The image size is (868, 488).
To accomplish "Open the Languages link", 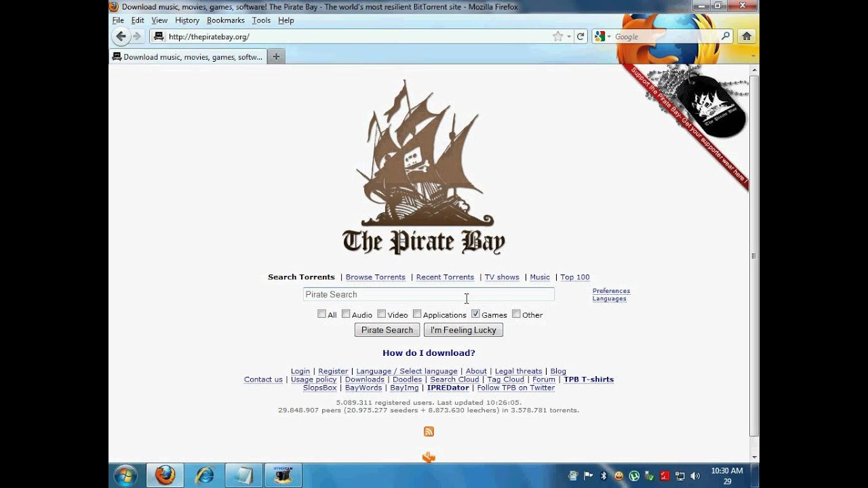I will (609, 299).
